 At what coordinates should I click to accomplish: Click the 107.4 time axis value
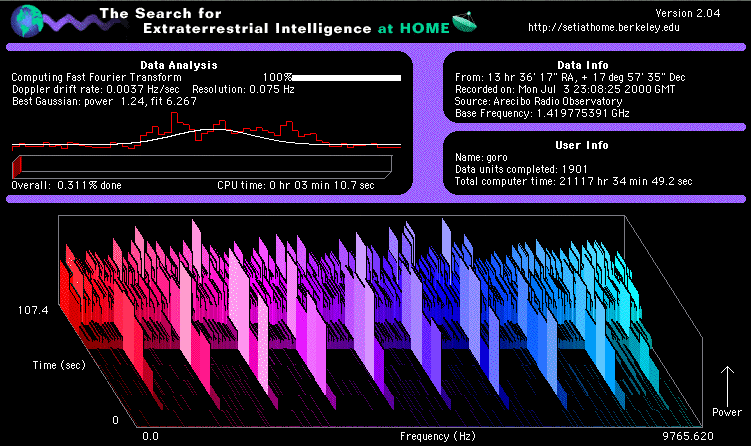click(33, 311)
